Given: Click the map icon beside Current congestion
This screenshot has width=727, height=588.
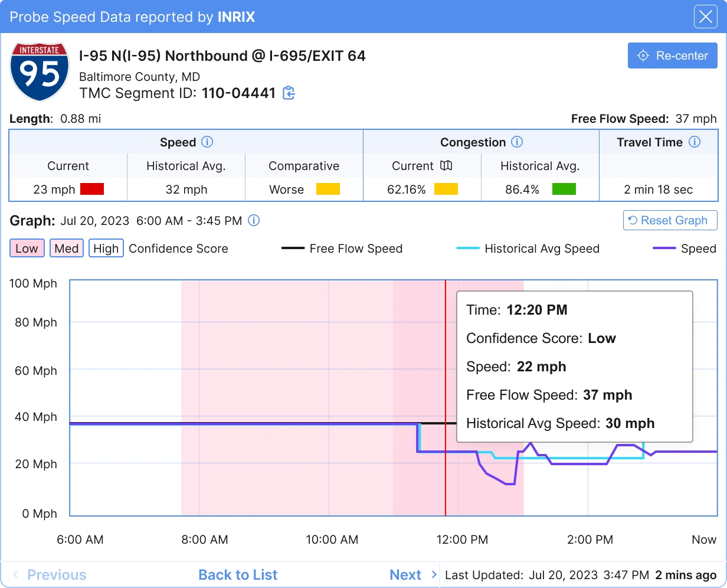Looking at the screenshot, I should click(x=446, y=166).
